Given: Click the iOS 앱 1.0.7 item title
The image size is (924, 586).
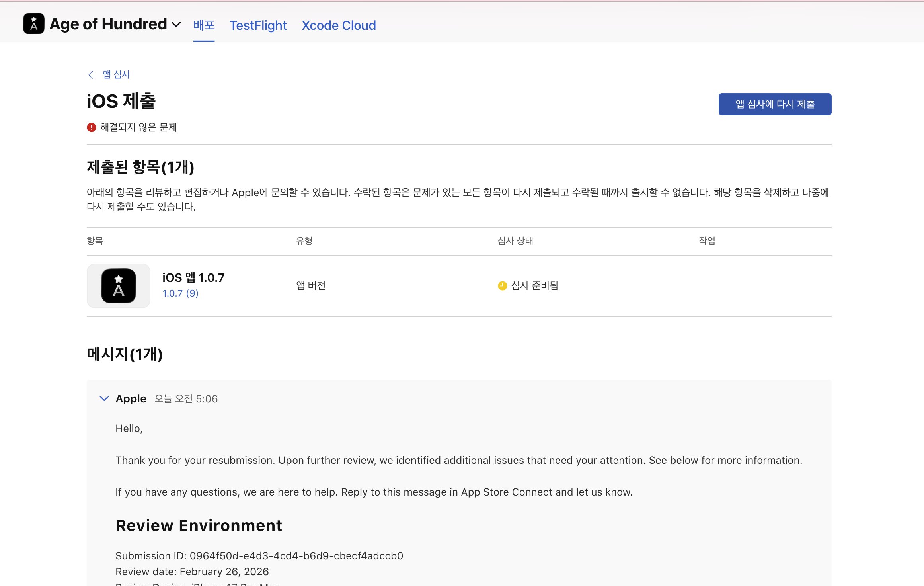Looking at the screenshot, I should coord(193,277).
